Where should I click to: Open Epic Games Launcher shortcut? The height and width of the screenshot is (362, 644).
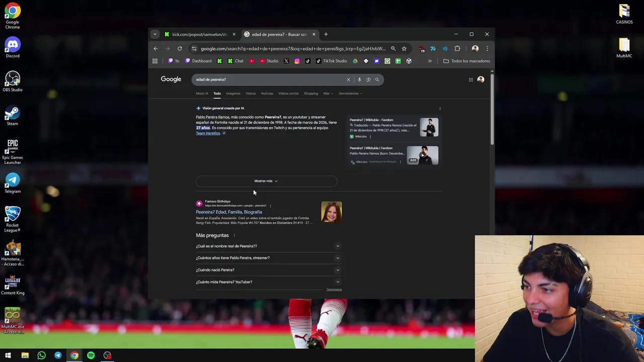click(x=13, y=151)
